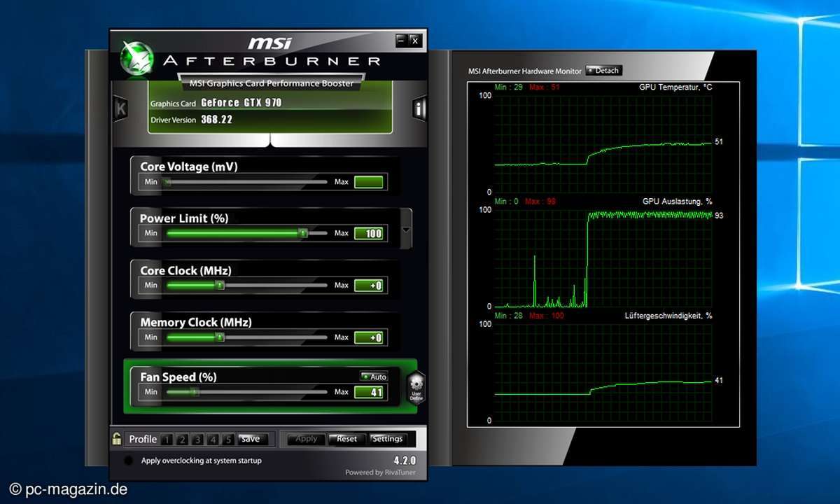Image resolution: width=840 pixels, height=504 pixels.
Task: Click the Fan Speed slider handle
Action: (x=195, y=392)
